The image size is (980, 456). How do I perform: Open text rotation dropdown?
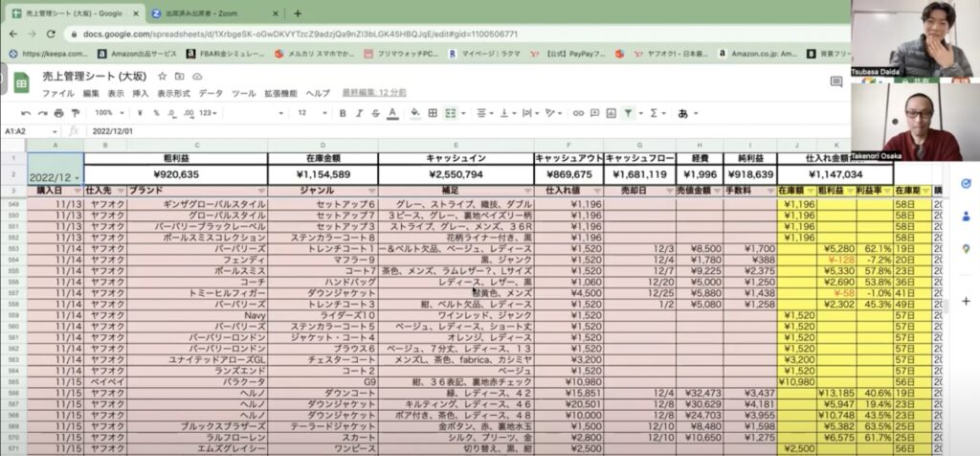click(x=554, y=113)
